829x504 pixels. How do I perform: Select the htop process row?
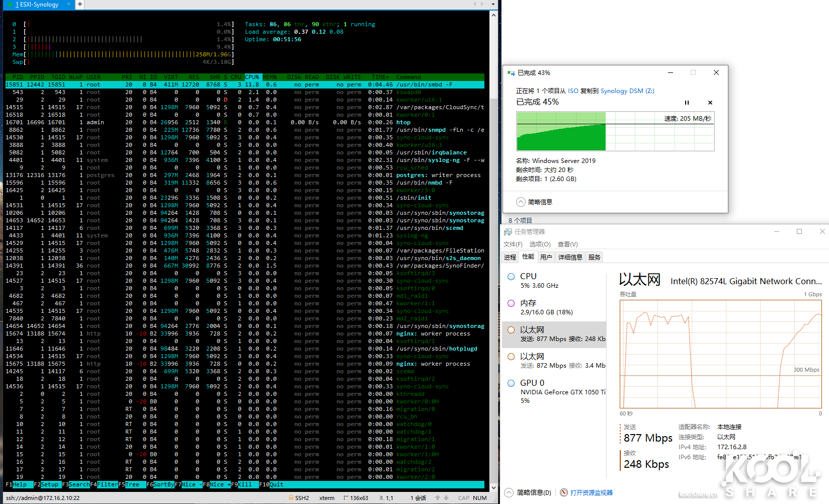[x=245, y=122]
